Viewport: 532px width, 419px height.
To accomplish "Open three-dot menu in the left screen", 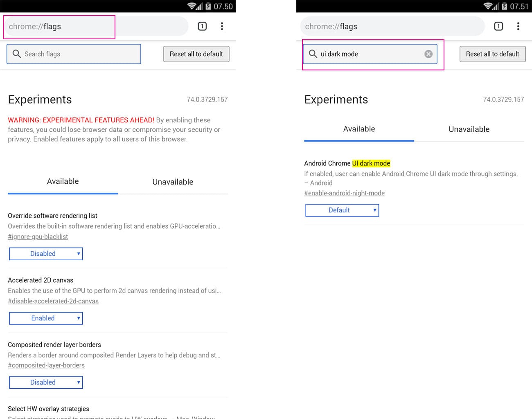I will [x=222, y=27].
